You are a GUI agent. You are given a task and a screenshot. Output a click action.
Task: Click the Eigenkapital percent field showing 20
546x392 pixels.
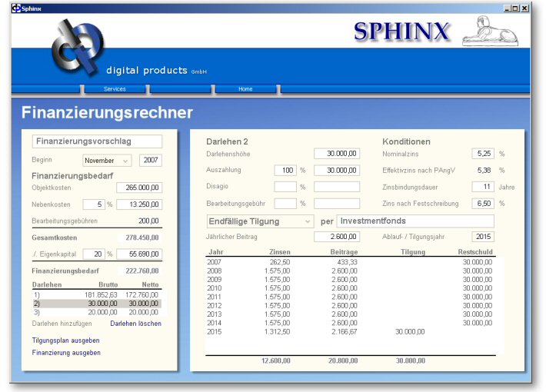94,254
